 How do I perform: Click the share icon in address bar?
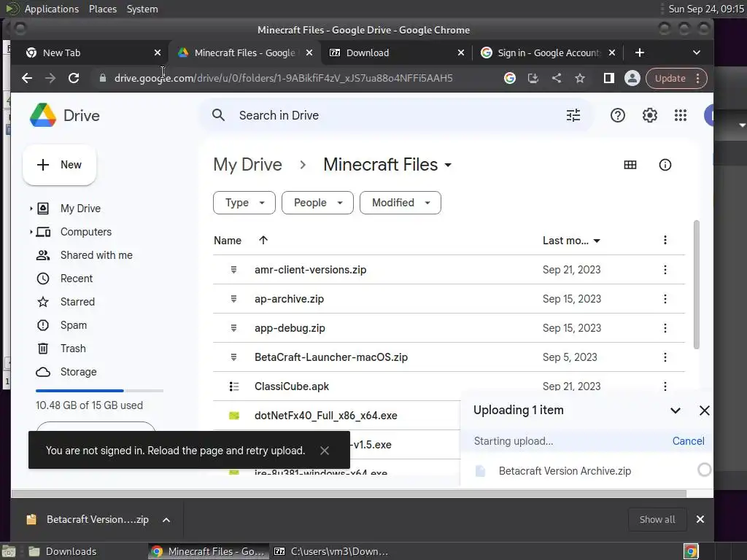point(556,78)
